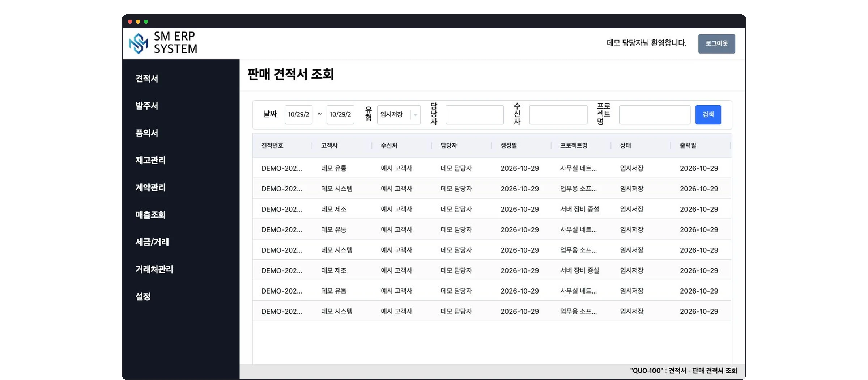Select 재고관리 in the sidebar
The image size is (868, 380).
(x=150, y=160)
